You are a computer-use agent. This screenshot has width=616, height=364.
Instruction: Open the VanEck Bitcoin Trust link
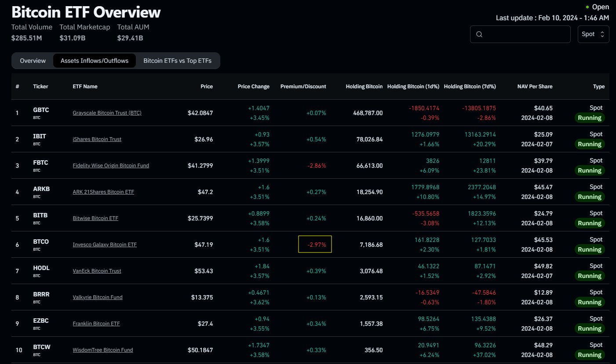(97, 271)
